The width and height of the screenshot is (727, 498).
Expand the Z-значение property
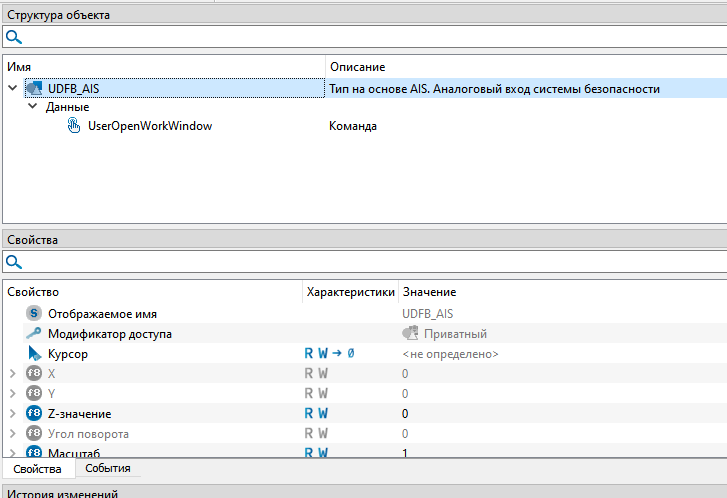pyautogui.click(x=13, y=414)
